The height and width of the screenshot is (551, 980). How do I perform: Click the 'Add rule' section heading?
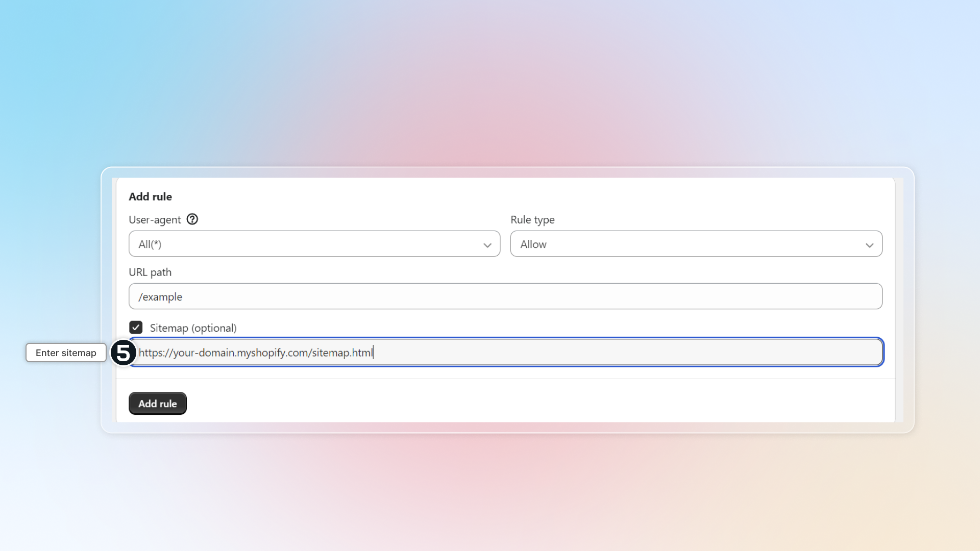coord(150,196)
